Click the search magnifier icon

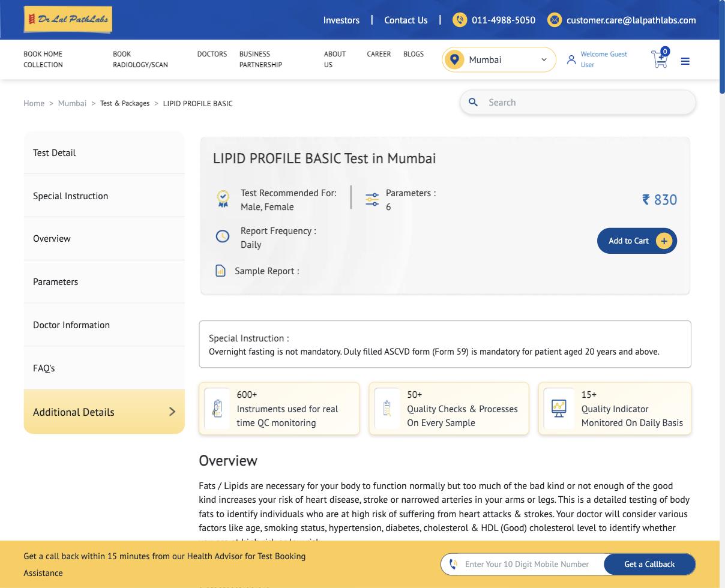tap(473, 102)
